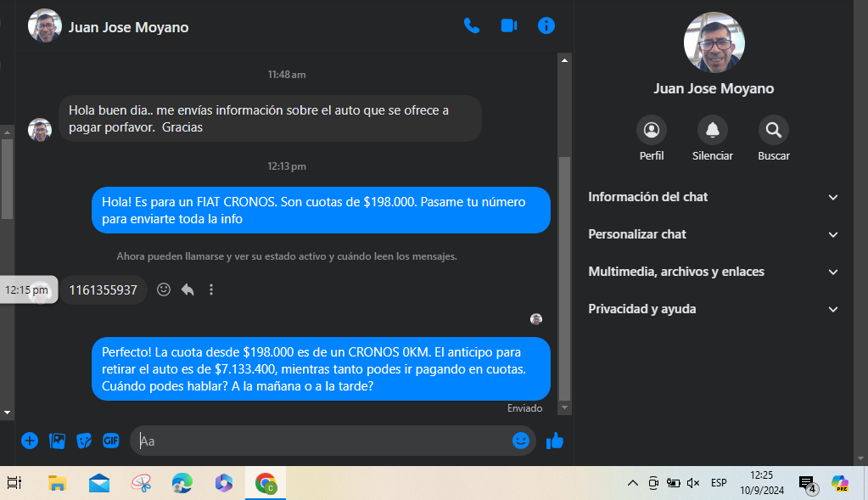Click the left panel scrollbar down arrow
Viewport: 868px width, 500px height.
click(7, 412)
